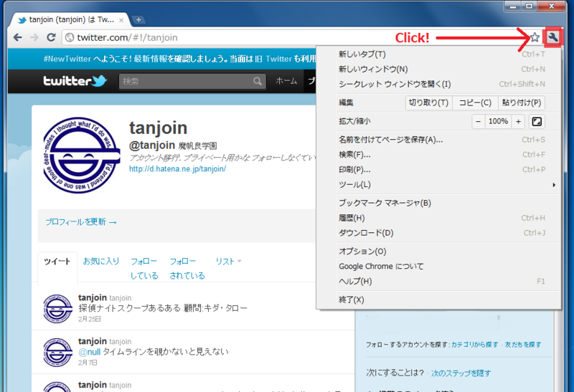Click プロフィールを更新 link
Image resolution: width=574 pixels, height=392 pixels.
pos(81,222)
